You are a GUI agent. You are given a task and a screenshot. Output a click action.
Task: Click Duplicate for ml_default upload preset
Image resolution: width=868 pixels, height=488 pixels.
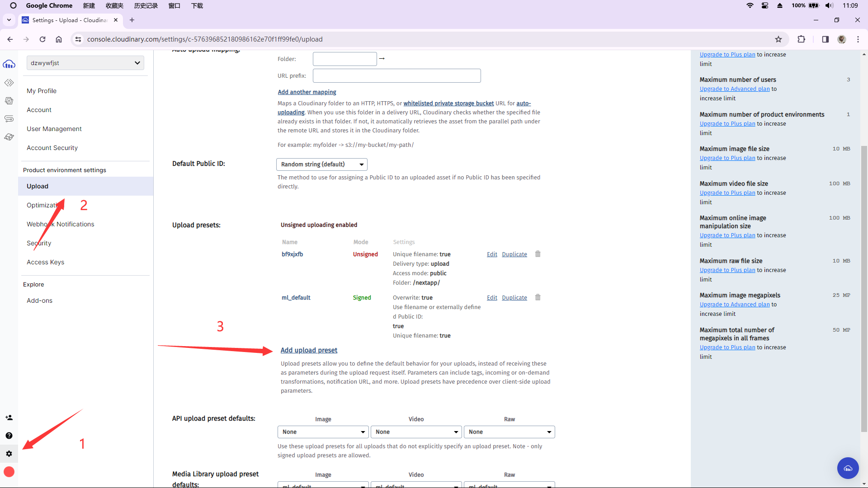tap(514, 297)
